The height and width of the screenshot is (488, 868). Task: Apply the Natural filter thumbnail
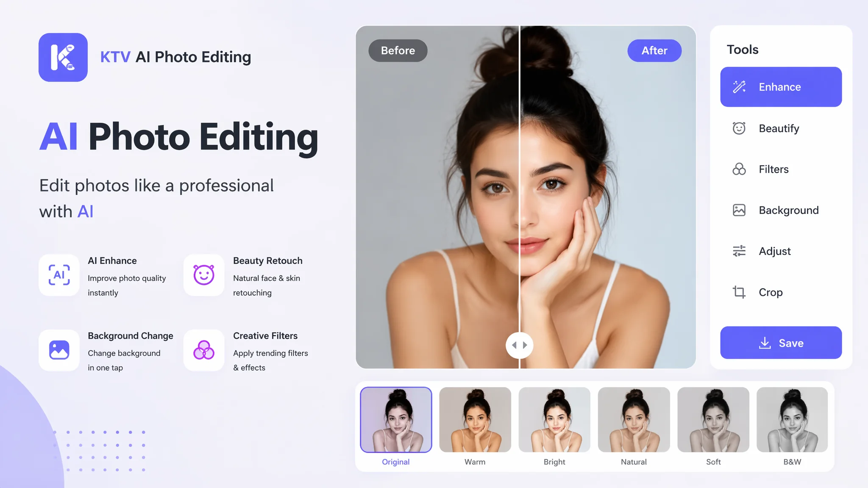click(634, 419)
